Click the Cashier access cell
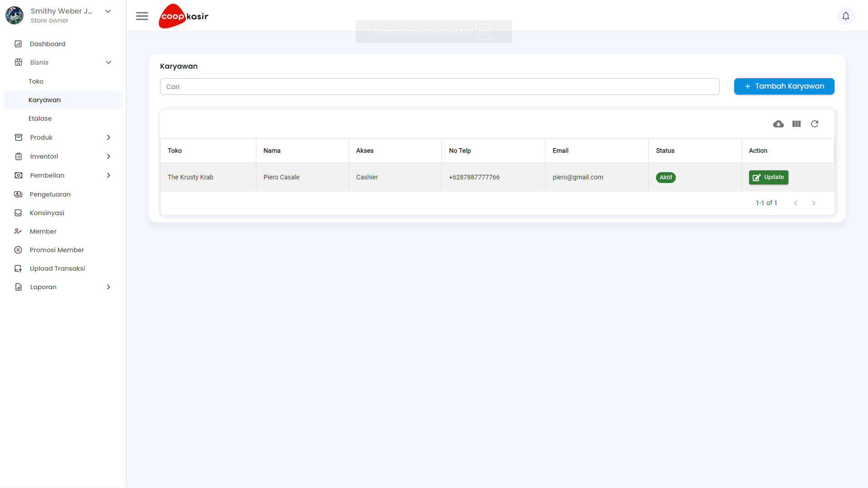The height and width of the screenshot is (488, 868). pos(395,177)
